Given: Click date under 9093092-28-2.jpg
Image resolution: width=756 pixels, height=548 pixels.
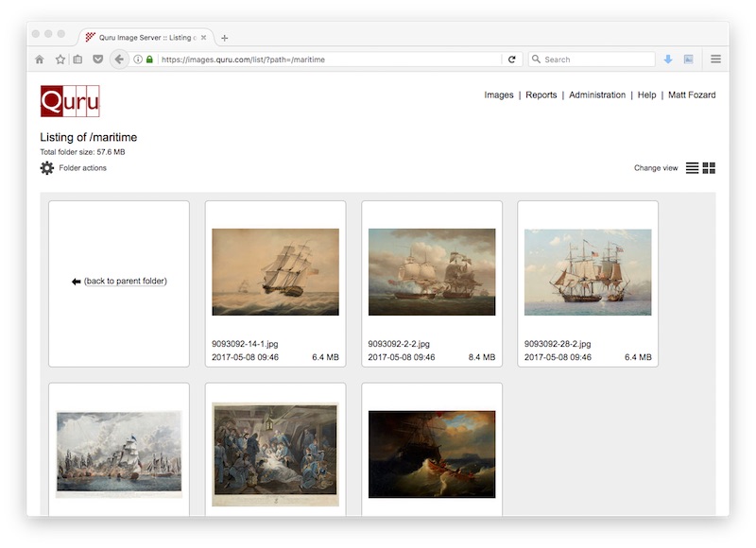Looking at the screenshot, I should click(558, 357).
